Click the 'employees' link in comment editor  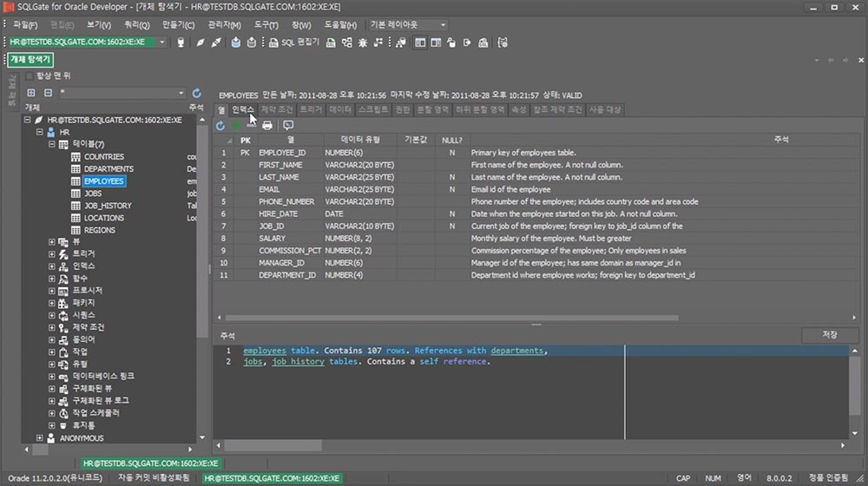coord(265,351)
